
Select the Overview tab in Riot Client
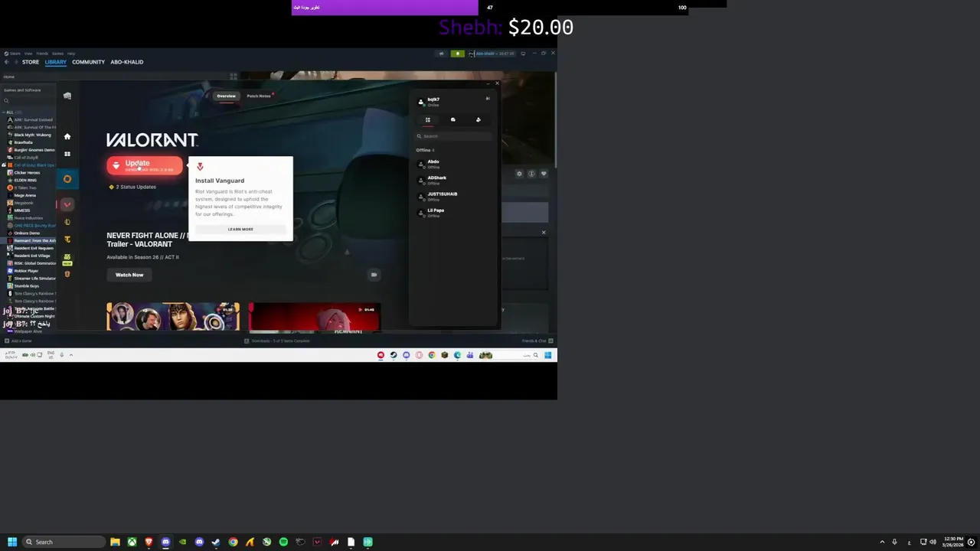point(226,96)
